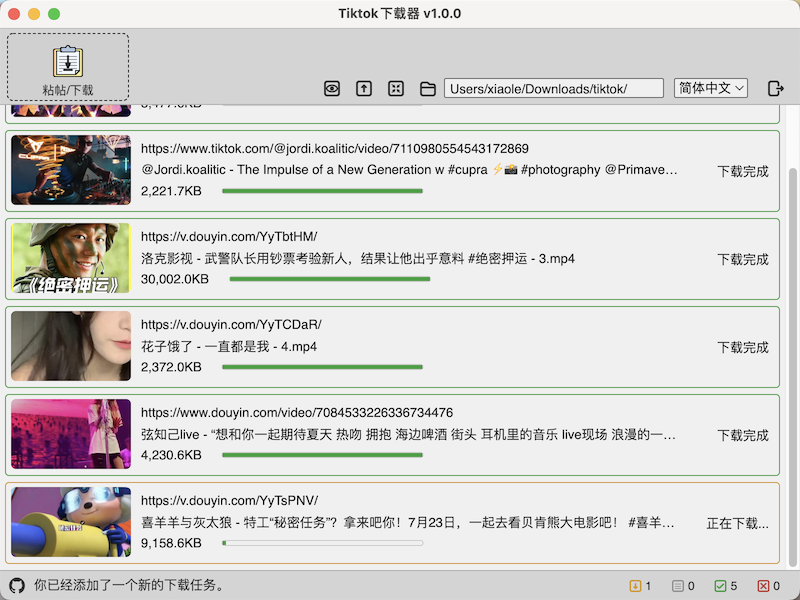Select the 喜羊羊与灰太狼 cartoon thumbnail
800x600 pixels.
71,522
